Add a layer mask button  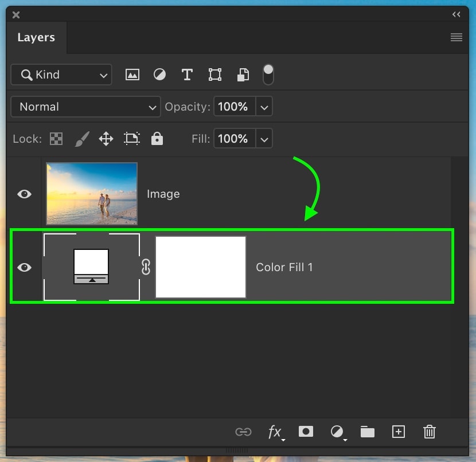click(x=306, y=432)
